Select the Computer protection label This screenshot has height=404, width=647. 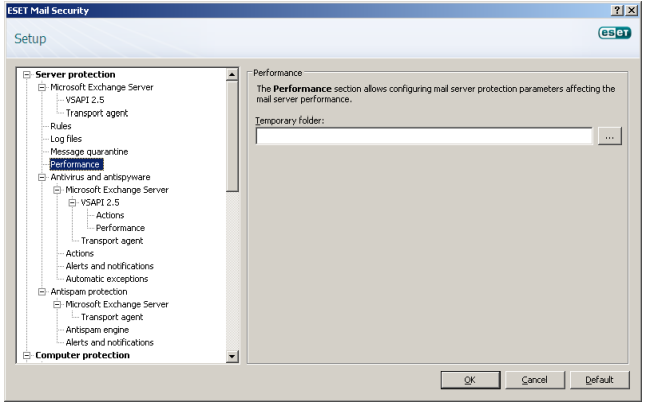[x=83, y=355]
